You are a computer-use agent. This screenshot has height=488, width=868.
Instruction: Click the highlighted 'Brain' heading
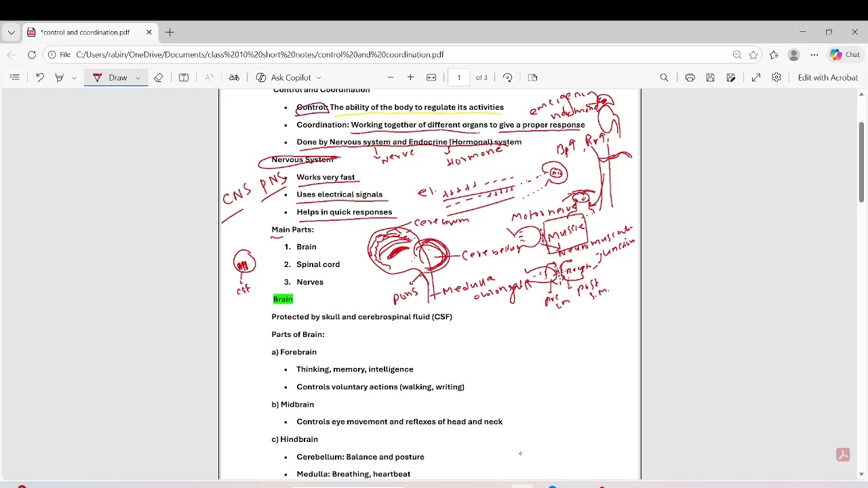coord(283,299)
